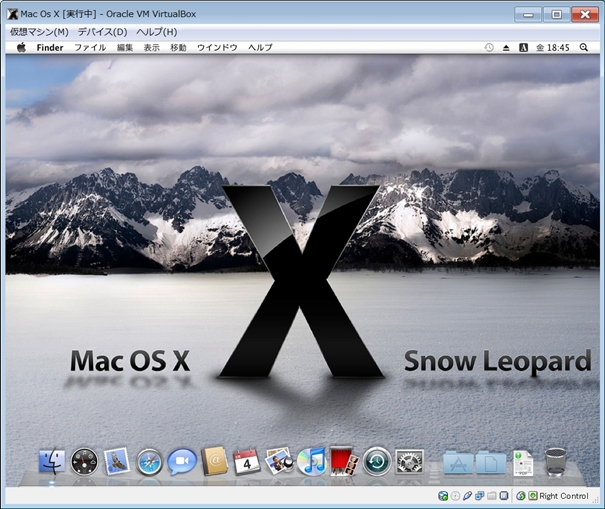Open Address Book in the Dock
Screen dimensions: 605x509
click(x=215, y=461)
